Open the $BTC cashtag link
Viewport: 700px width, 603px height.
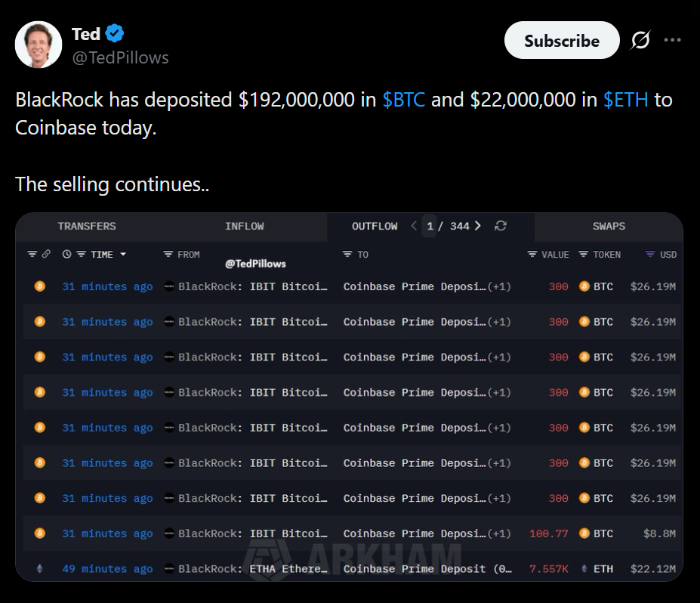click(404, 100)
